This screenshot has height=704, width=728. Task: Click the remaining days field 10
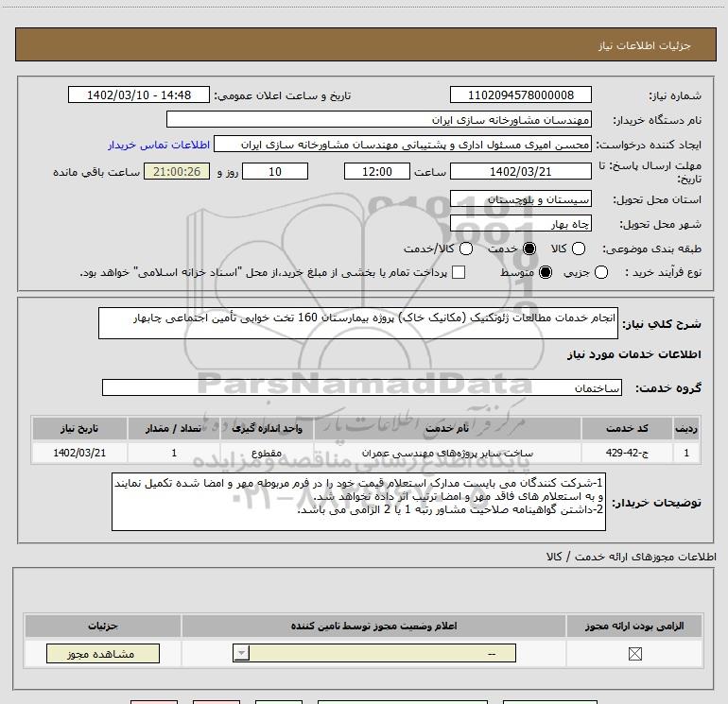pyautogui.click(x=275, y=171)
